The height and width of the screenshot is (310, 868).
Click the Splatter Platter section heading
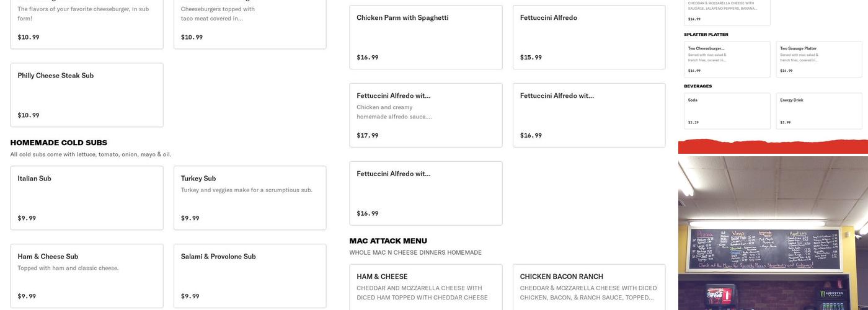click(x=706, y=35)
